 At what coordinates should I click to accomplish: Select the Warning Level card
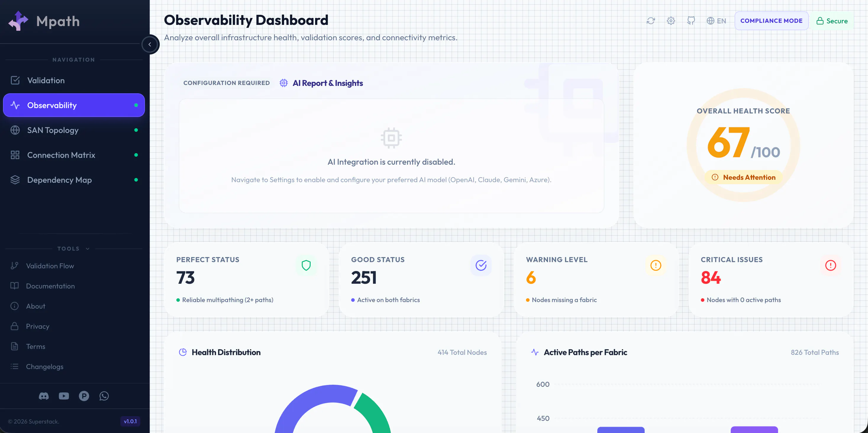click(x=596, y=280)
